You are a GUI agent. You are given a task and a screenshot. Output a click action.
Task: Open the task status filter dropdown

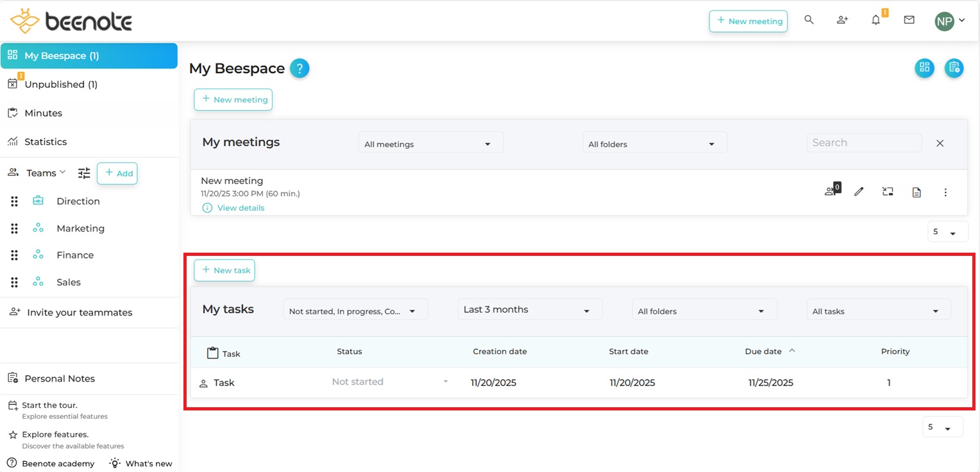click(x=355, y=311)
